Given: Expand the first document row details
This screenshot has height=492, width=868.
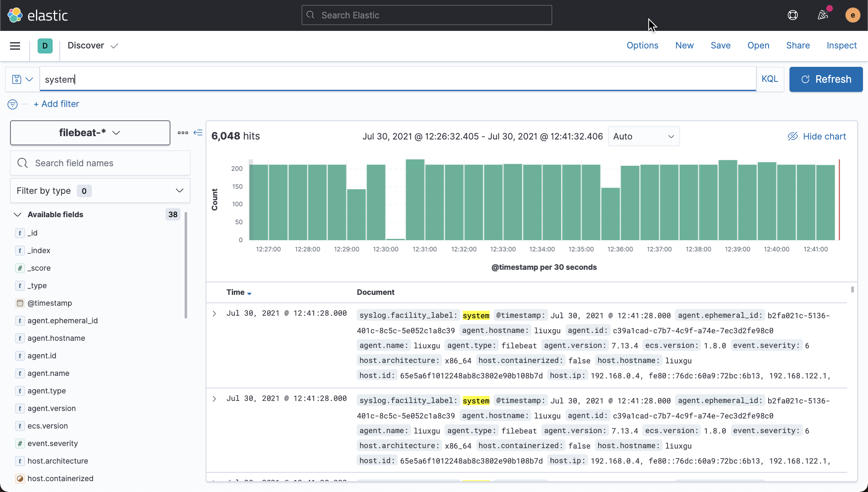Looking at the screenshot, I should 214,314.
